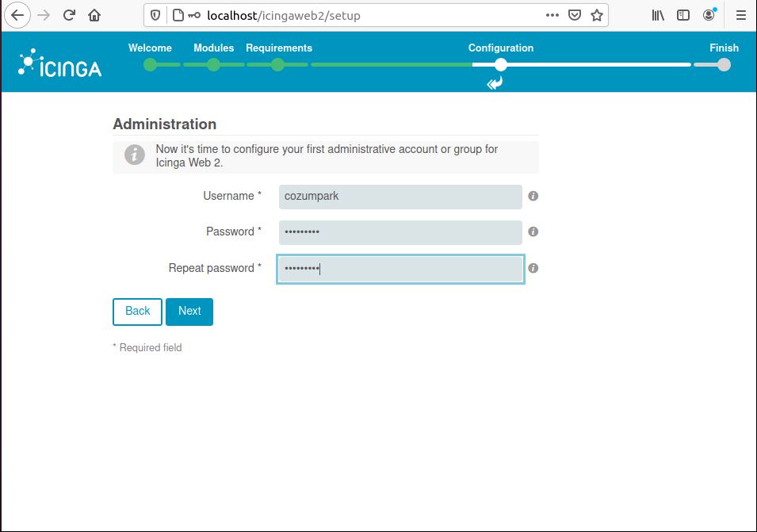Click the Finish progress circle marker
Image resolution: width=757 pixels, height=532 pixels.
click(x=724, y=65)
